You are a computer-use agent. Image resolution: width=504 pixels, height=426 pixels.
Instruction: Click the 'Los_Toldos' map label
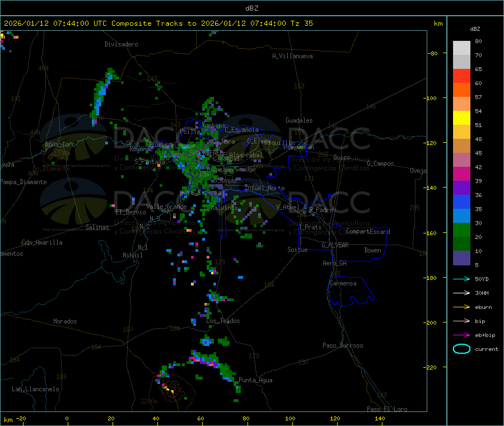pos(223,321)
